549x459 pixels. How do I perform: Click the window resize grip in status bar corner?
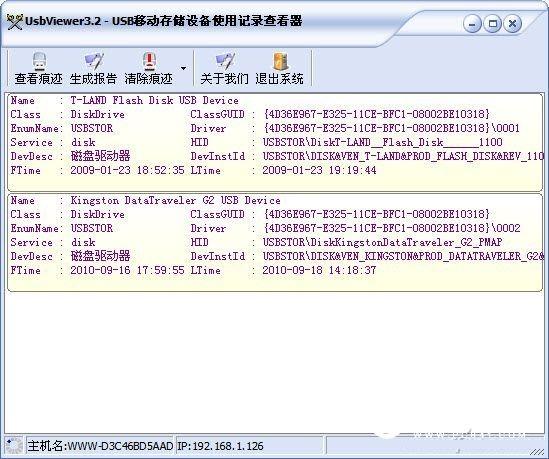point(536,452)
